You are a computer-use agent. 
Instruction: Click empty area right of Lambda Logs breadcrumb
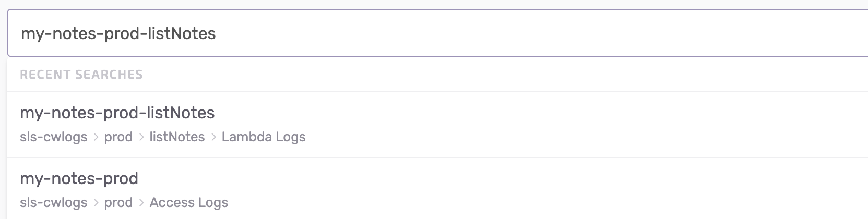(522, 137)
